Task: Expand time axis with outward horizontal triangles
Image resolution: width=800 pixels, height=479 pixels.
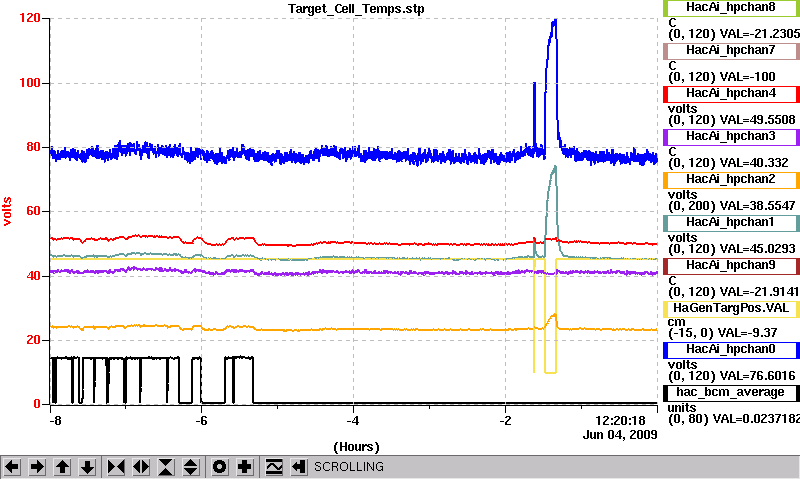Action: (x=141, y=467)
